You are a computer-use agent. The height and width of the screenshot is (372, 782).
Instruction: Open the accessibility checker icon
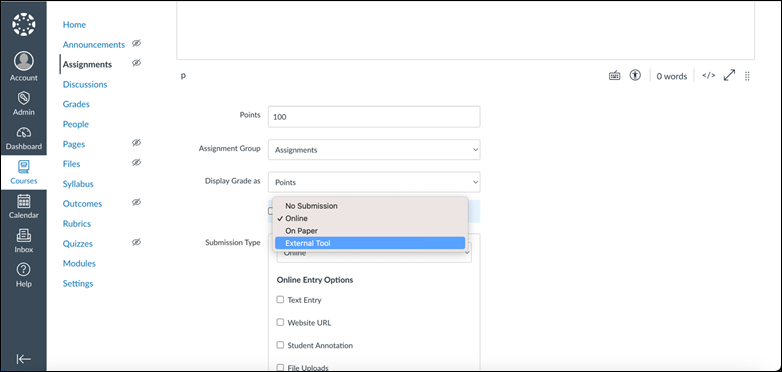pos(635,75)
